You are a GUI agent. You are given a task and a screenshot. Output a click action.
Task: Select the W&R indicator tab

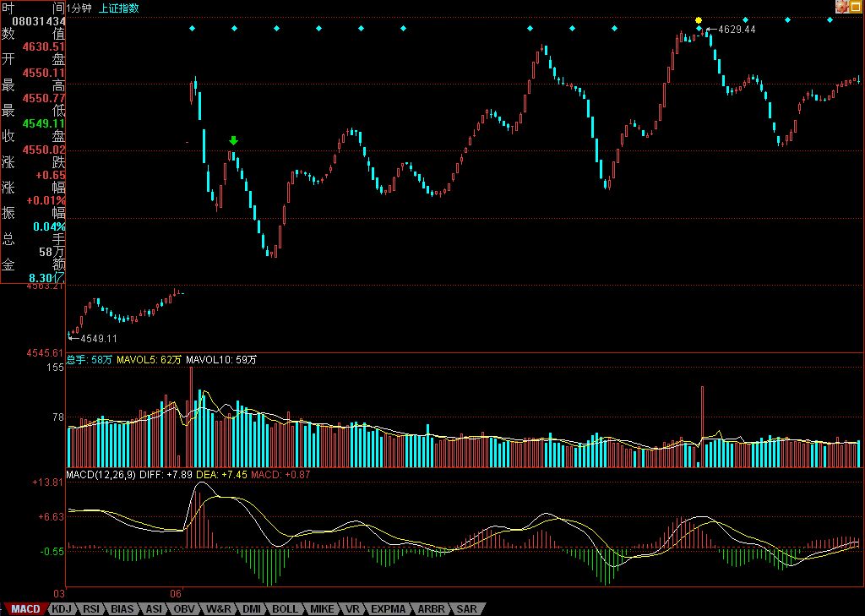(219, 608)
